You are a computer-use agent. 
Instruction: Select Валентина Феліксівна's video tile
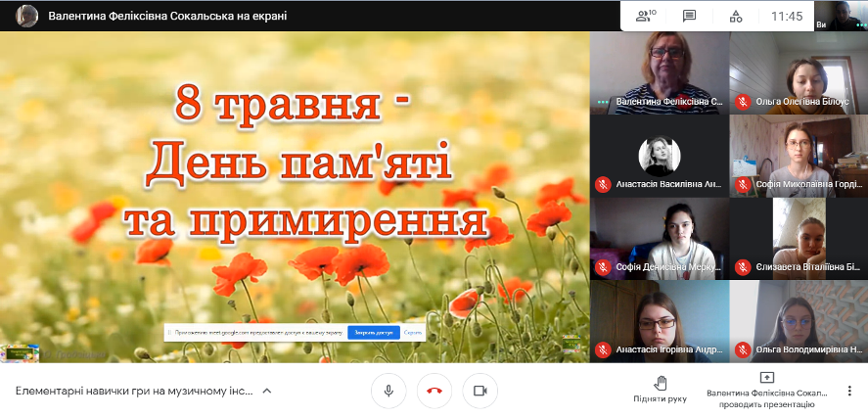(659, 72)
